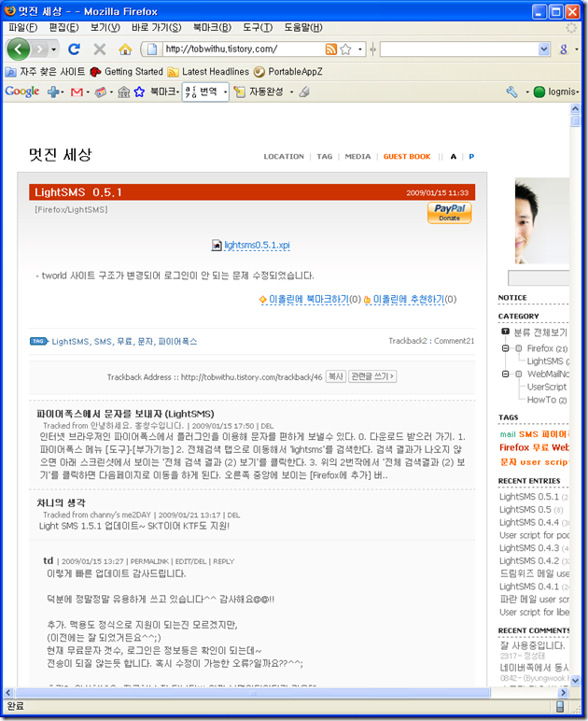The width and height of the screenshot is (588, 721).
Task: Reload the page with the refresh icon
Action: 74,49
